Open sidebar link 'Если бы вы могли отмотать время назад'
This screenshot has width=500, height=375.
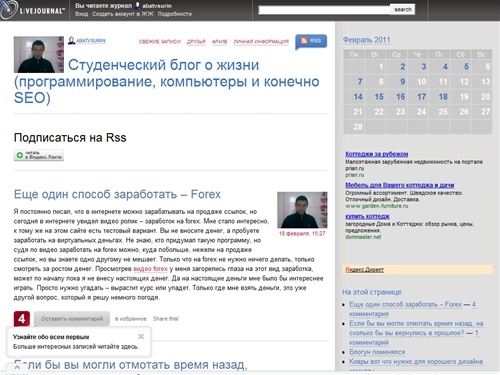(416, 328)
